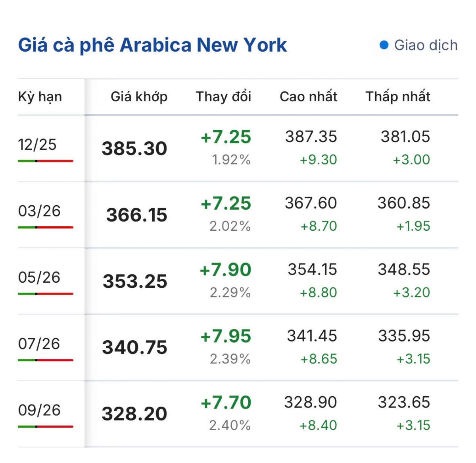Image resolution: width=476 pixels, height=463 pixels.
Task: Click the range bar under 05/26
Action: click(x=46, y=293)
